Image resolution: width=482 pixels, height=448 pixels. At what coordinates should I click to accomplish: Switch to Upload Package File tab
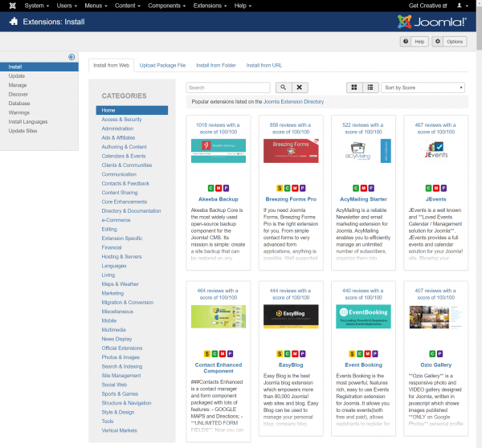coord(162,65)
